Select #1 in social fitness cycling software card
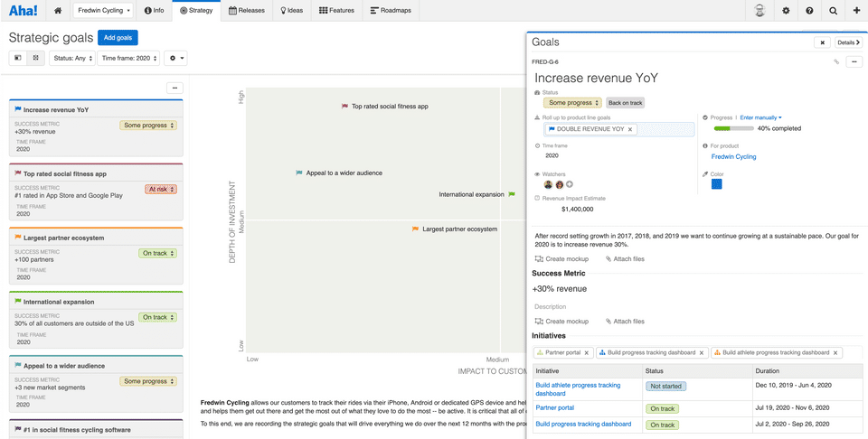 coord(96,429)
